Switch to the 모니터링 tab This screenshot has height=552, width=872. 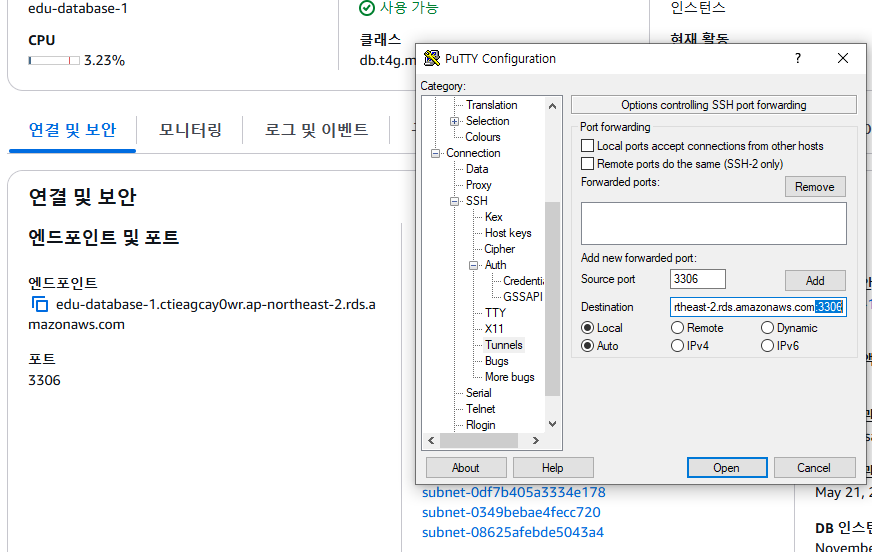click(190, 130)
